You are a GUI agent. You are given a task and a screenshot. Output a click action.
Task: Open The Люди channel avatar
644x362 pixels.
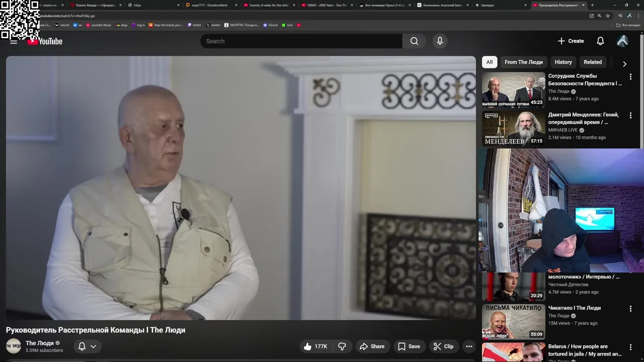(x=14, y=346)
